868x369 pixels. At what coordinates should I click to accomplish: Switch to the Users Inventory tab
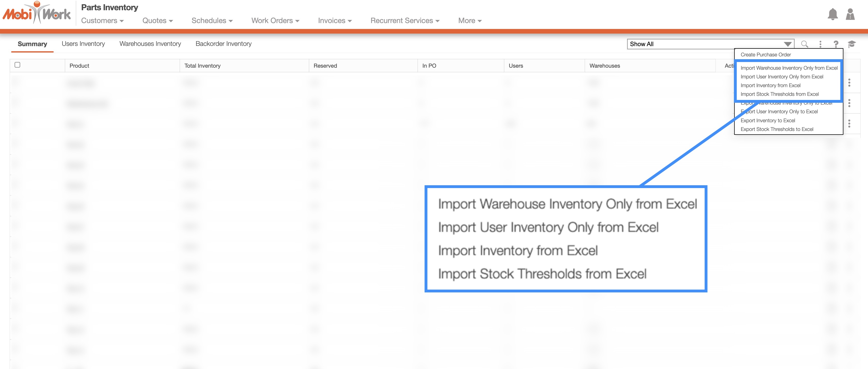[83, 44]
